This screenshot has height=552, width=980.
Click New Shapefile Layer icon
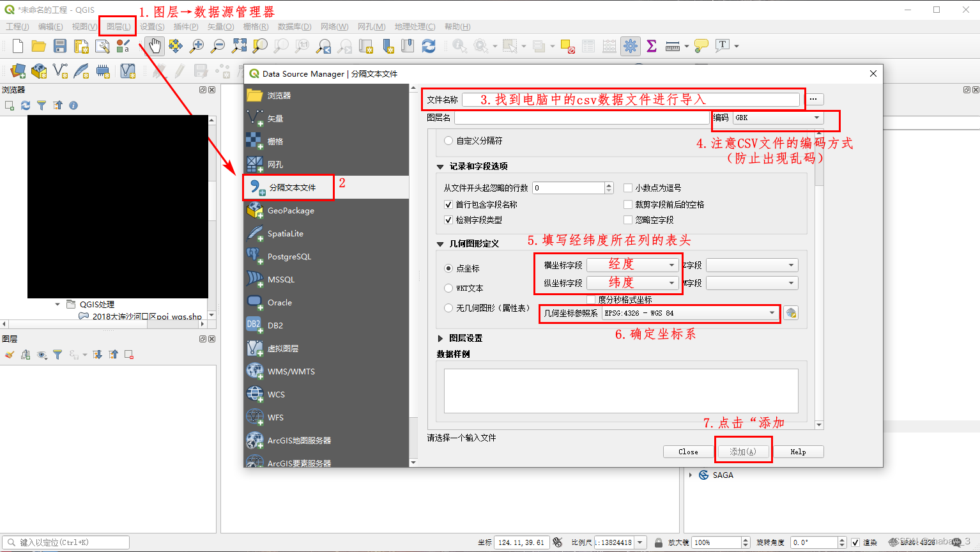pos(60,71)
